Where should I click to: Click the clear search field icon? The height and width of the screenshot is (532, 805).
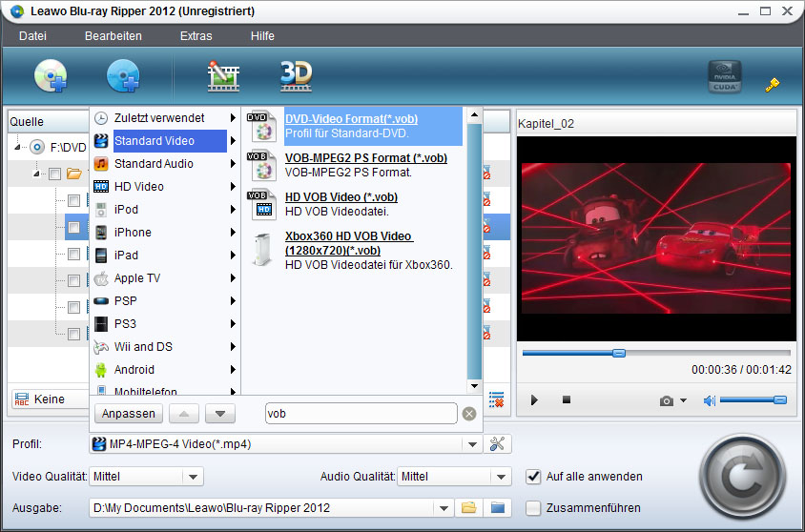coord(468,414)
